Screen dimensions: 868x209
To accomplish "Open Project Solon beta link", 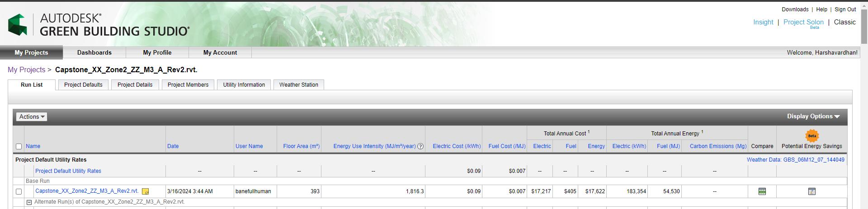I will 803,22.
